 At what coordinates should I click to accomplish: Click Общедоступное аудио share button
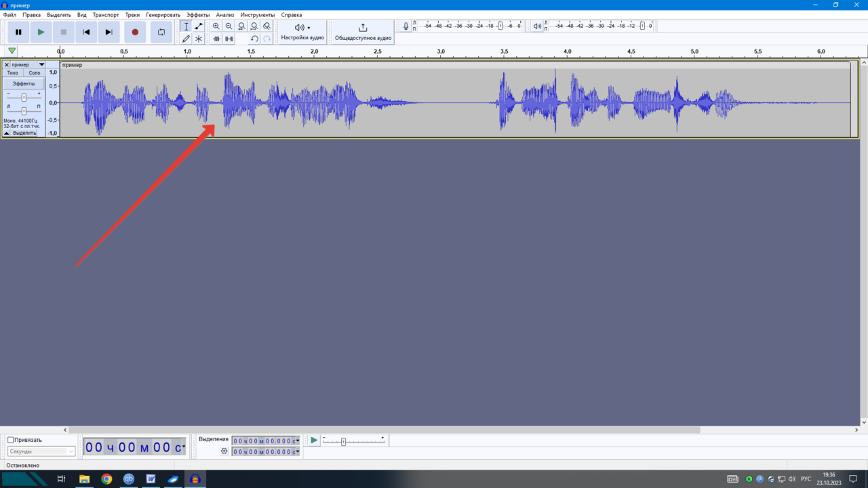363,32
